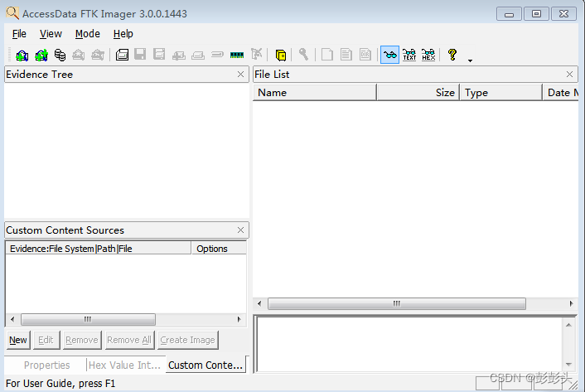This screenshot has width=585, height=392.
Task: Click the Create Image button
Action: [187, 340]
